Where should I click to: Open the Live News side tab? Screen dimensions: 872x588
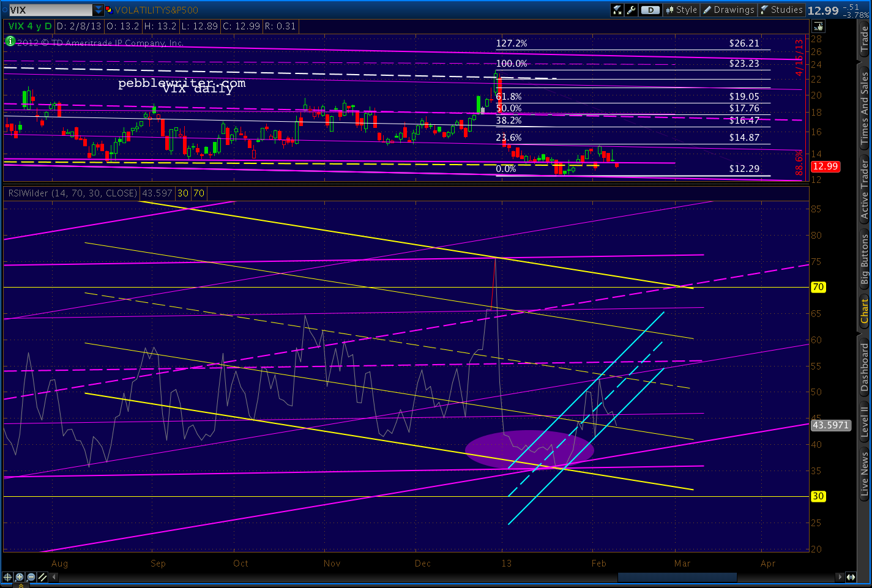click(864, 473)
